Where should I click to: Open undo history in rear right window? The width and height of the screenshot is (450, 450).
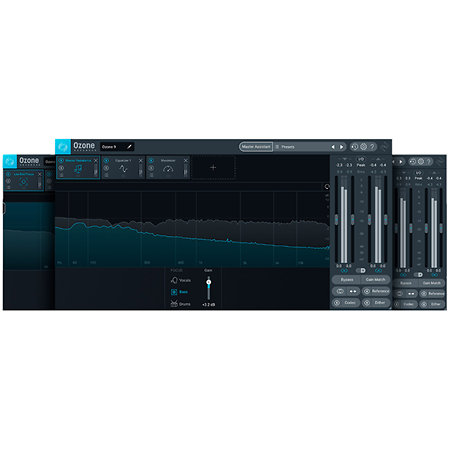(413, 162)
